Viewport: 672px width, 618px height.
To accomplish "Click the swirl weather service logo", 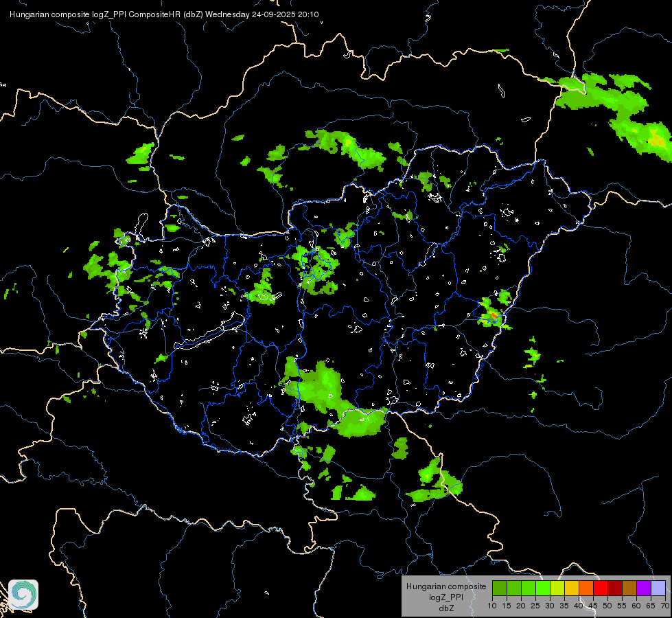I will point(23,595).
